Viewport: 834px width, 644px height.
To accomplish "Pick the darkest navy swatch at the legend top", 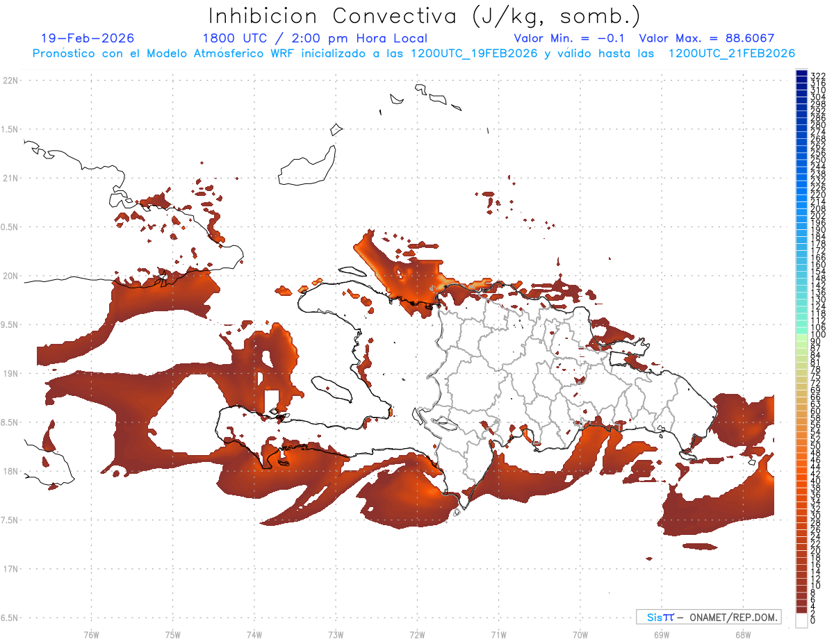I will 801,73.
